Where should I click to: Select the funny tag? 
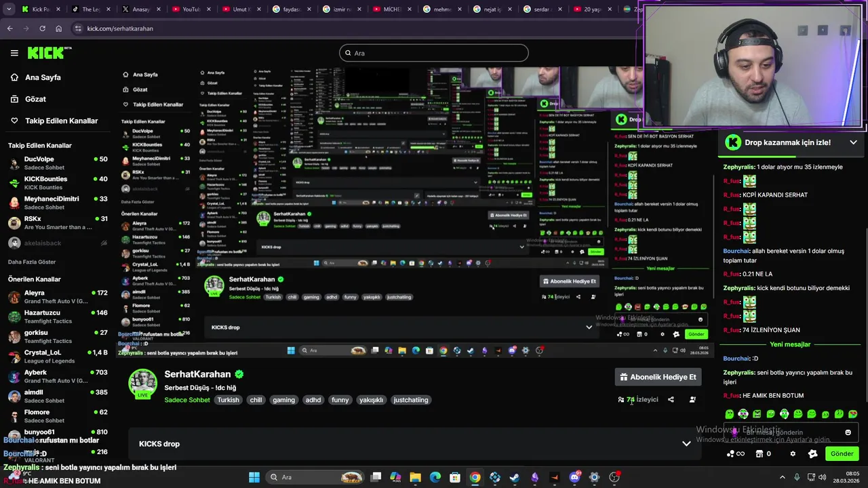click(x=340, y=400)
